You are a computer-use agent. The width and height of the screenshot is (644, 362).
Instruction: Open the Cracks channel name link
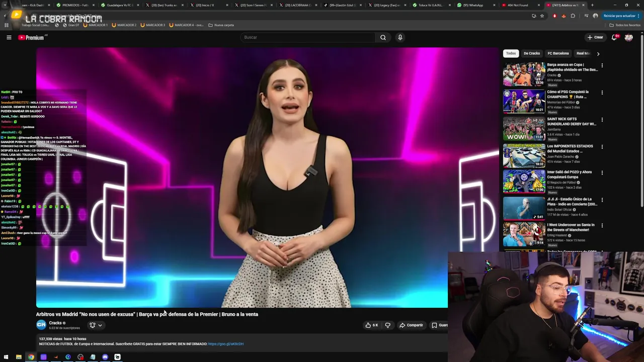[55, 323]
